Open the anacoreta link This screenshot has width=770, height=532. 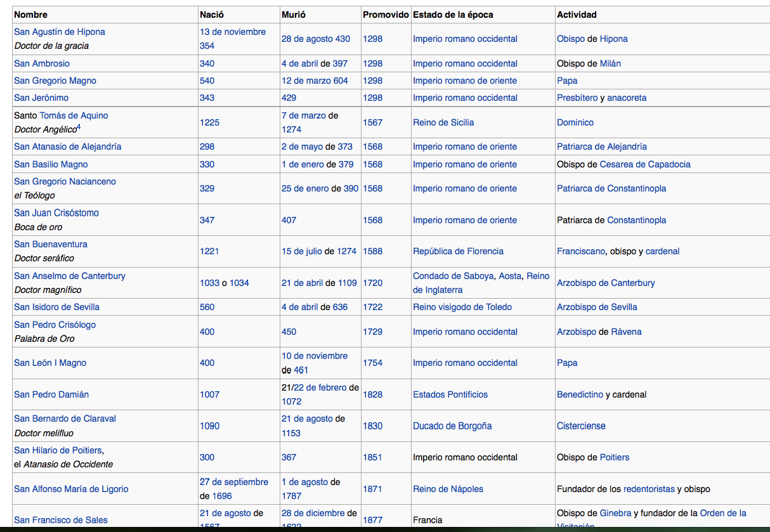627,98
